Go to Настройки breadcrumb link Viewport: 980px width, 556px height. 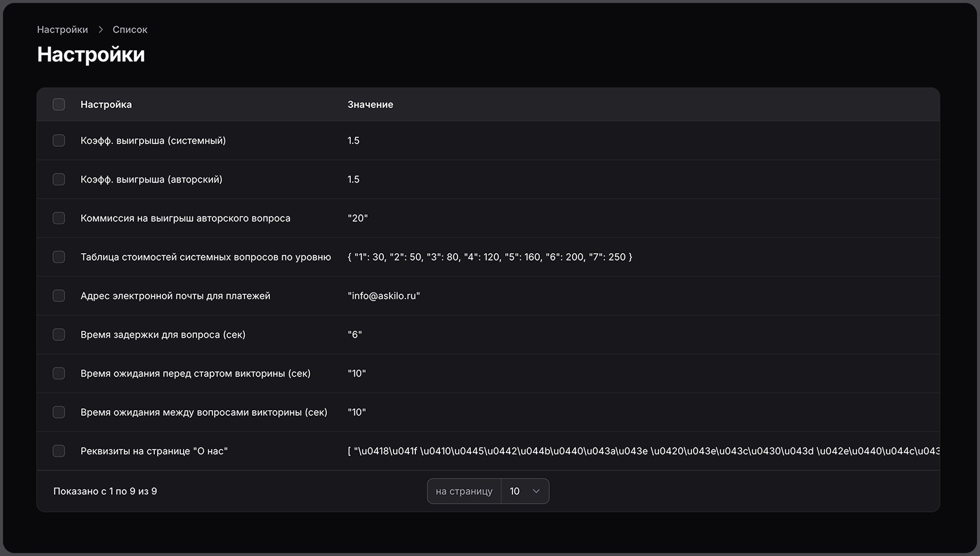click(x=62, y=29)
